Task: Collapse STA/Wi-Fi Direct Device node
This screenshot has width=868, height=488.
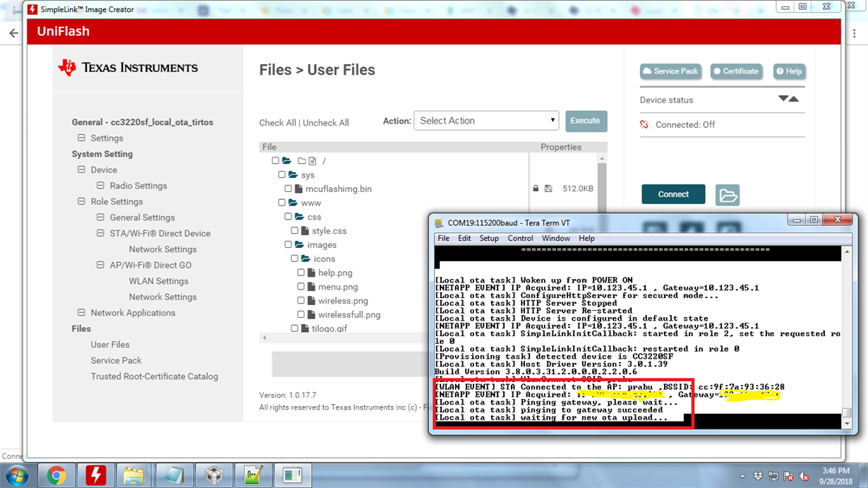Action: tap(100, 233)
